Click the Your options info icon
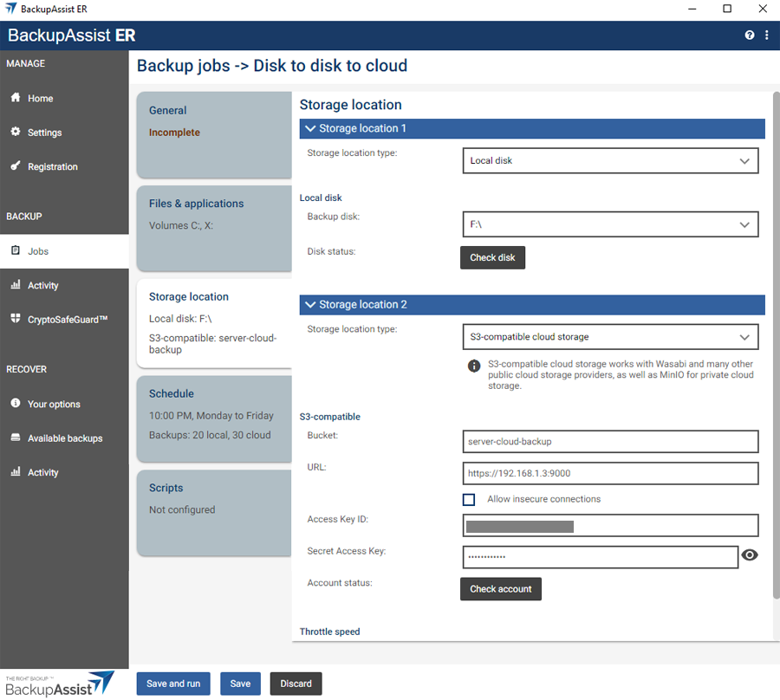780x700 pixels. coord(16,403)
